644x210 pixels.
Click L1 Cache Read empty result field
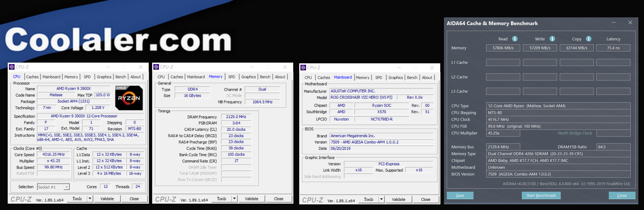(503, 62)
